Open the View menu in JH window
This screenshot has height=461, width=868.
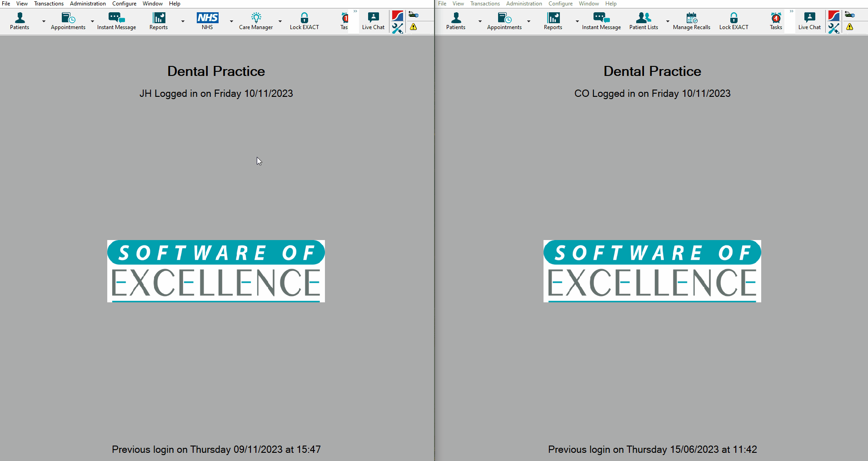(22, 4)
